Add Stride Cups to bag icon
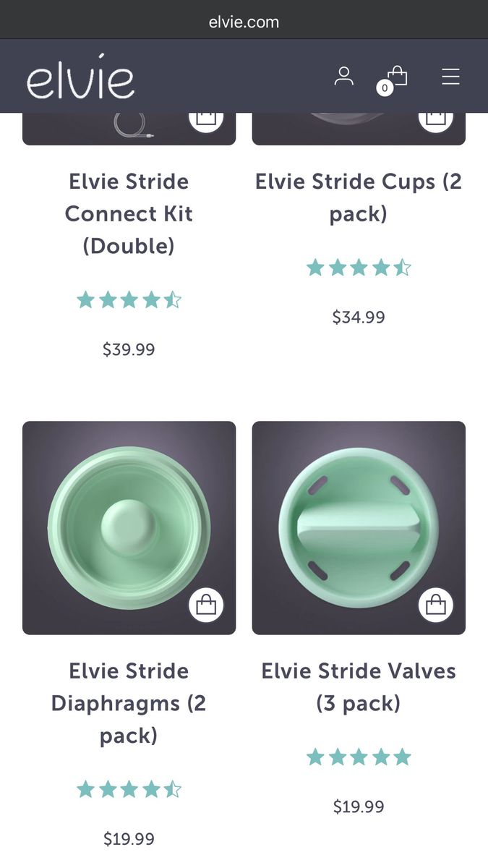The image size is (488, 868). pos(436,120)
